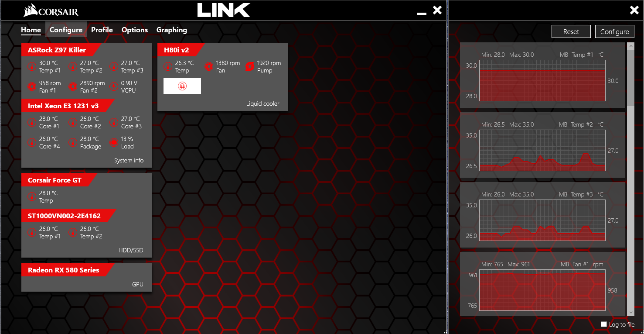Click the HDD/SSD label
This screenshot has height=334, width=644.
tap(131, 250)
